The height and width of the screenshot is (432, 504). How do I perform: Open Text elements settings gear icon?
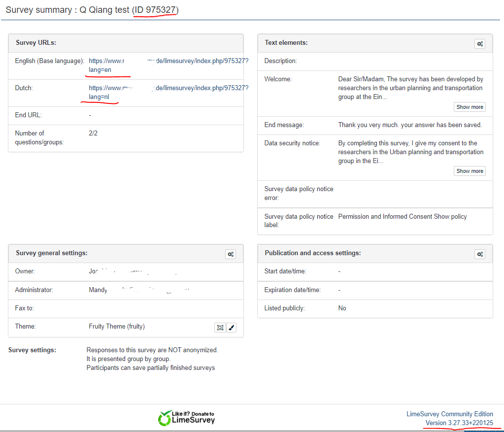point(479,44)
